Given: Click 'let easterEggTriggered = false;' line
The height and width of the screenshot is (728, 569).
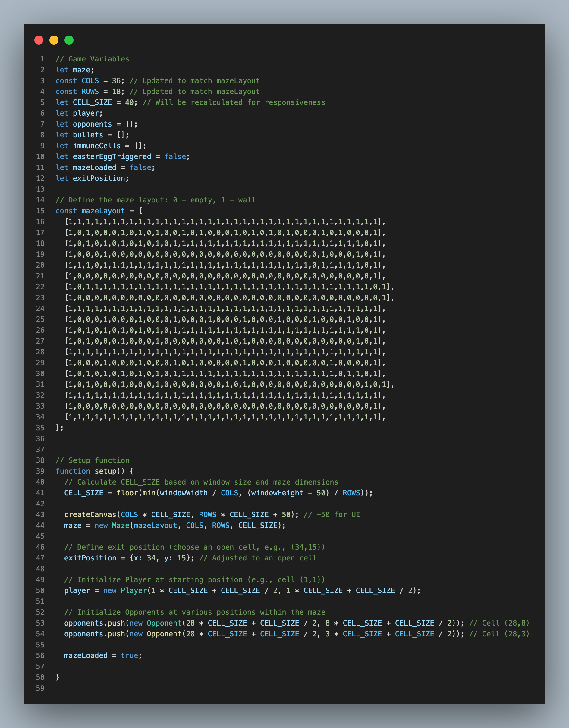Looking at the screenshot, I should 123,157.
